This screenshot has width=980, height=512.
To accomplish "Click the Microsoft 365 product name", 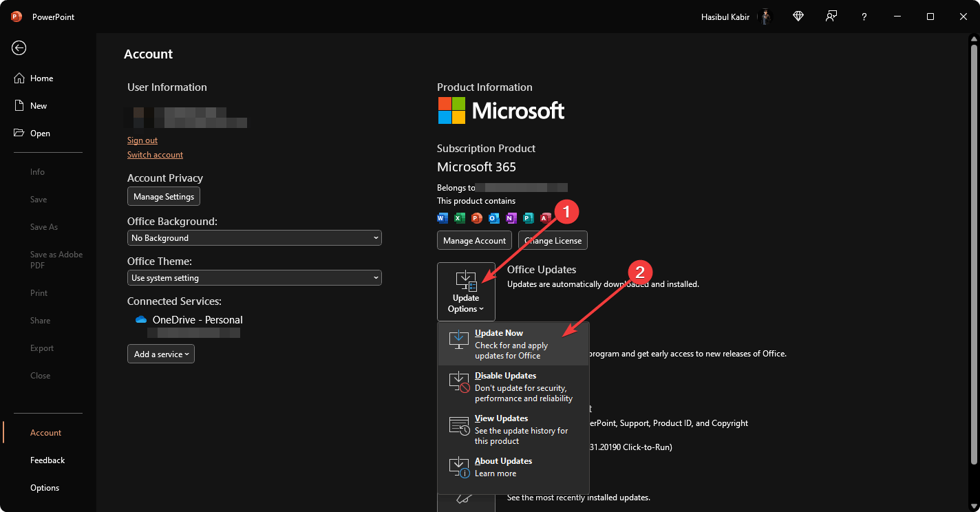I will tap(476, 167).
